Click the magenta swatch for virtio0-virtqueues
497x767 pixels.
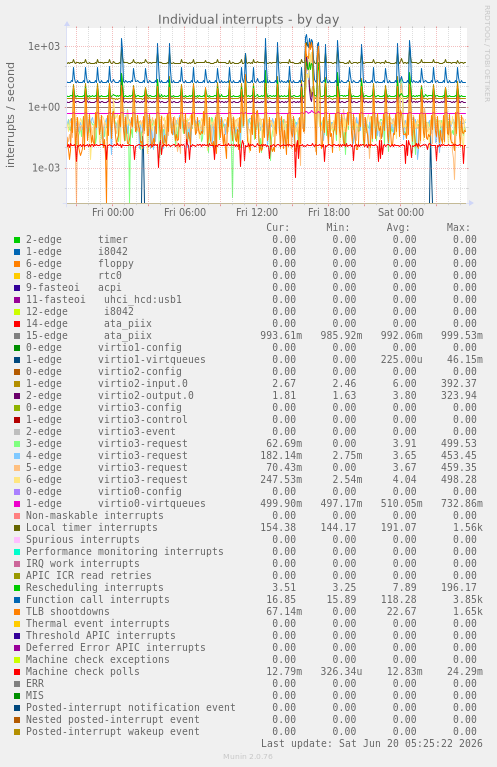point(17,504)
